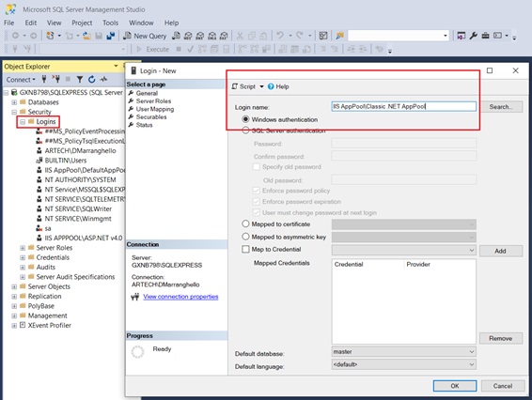This screenshot has width=532, height=400.
Task: Select the Server Roles page
Action: point(153,101)
